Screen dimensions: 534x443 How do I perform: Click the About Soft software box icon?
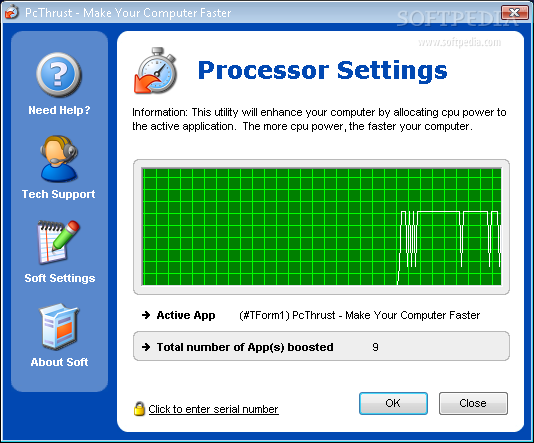[x=59, y=327]
